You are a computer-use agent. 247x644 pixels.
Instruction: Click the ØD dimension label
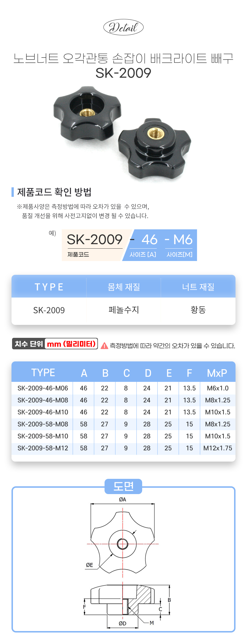[123, 623]
